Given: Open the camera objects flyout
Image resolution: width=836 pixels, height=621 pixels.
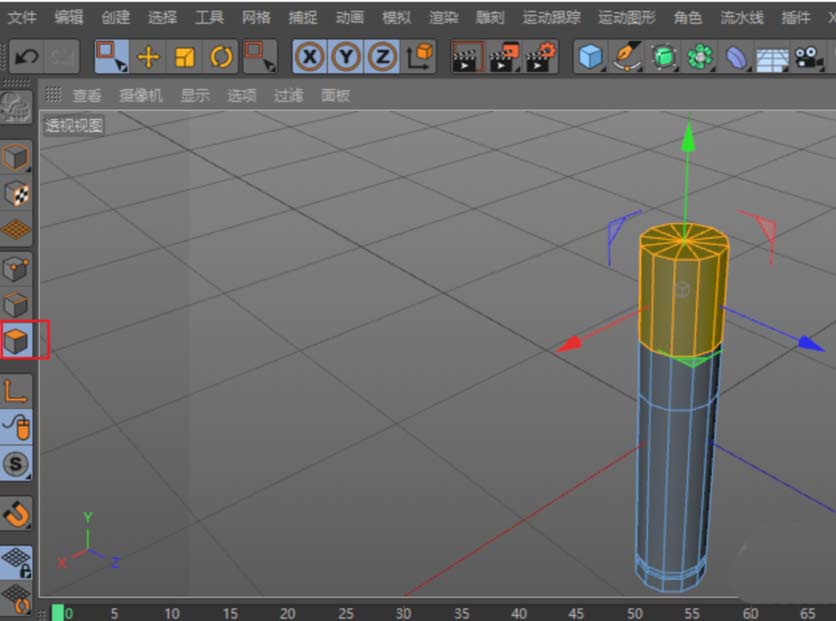Looking at the screenshot, I should (x=805, y=57).
